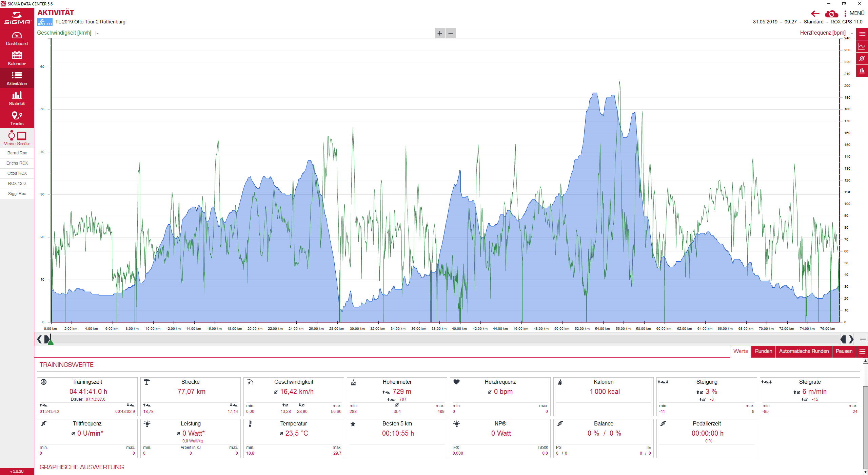
Task: Select the ROX 12.0 device
Action: pos(17,184)
